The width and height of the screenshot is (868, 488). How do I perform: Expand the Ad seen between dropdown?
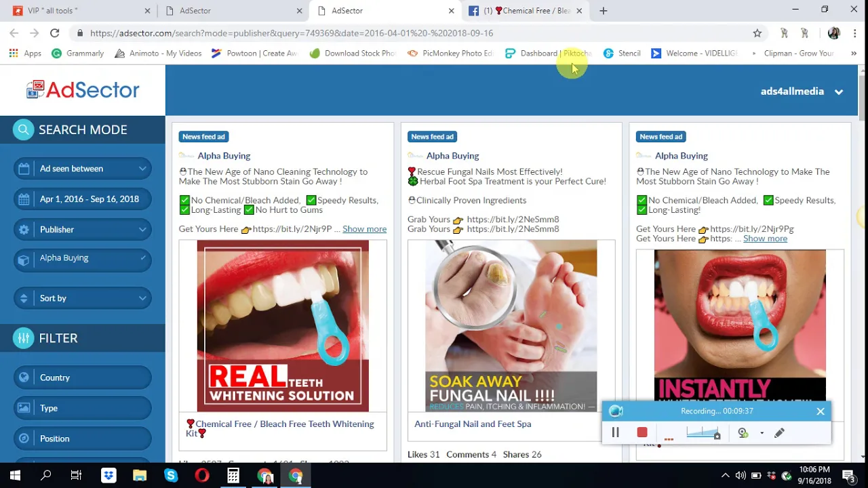83,169
